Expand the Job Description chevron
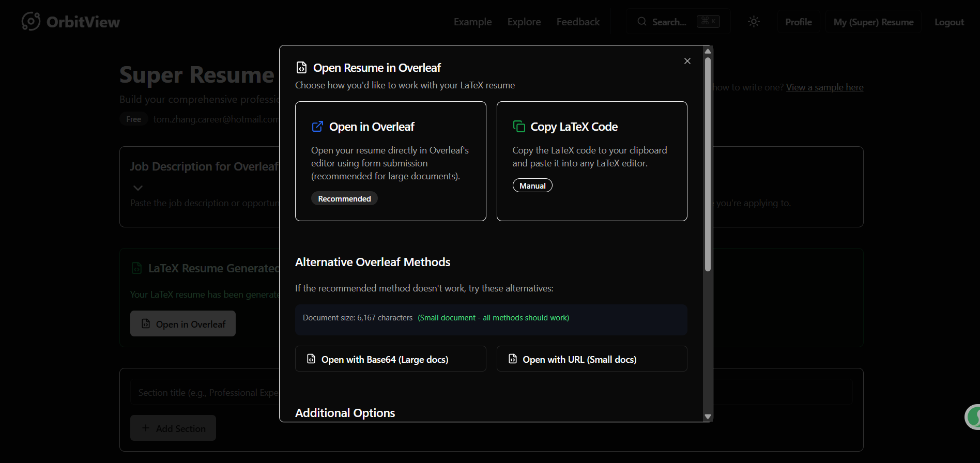Screen dimensions: 980x463 pyautogui.click(x=137, y=188)
